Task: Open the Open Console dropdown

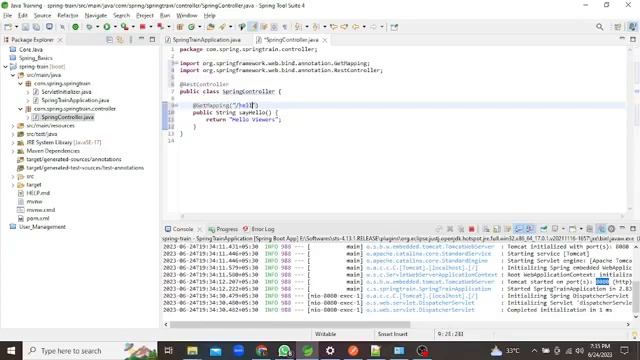Action: point(581,229)
